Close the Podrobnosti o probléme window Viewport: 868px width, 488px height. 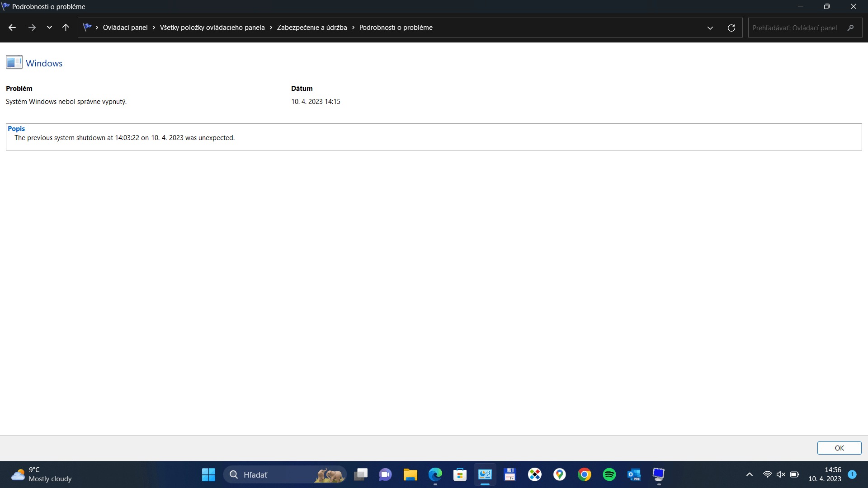pyautogui.click(x=853, y=6)
